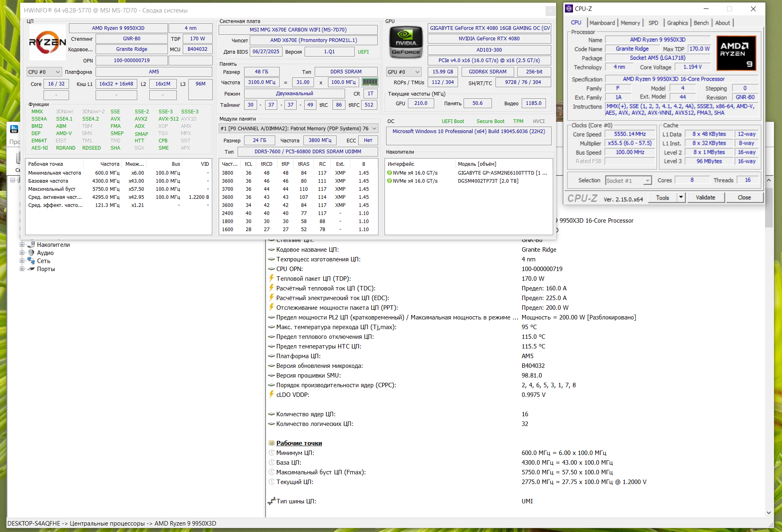The width and height of the screenshot is (782, 532).
Task: Click the green memory module icon button
Action: 370,82
